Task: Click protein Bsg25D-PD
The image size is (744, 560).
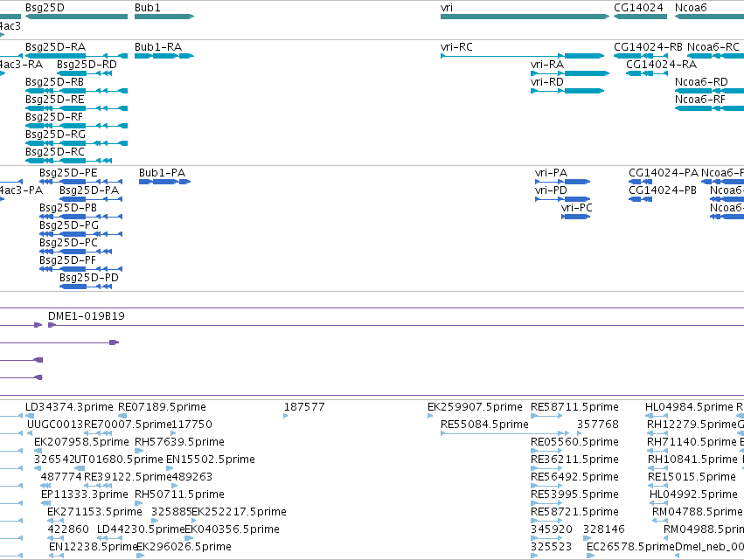Action: click(86, 287)
